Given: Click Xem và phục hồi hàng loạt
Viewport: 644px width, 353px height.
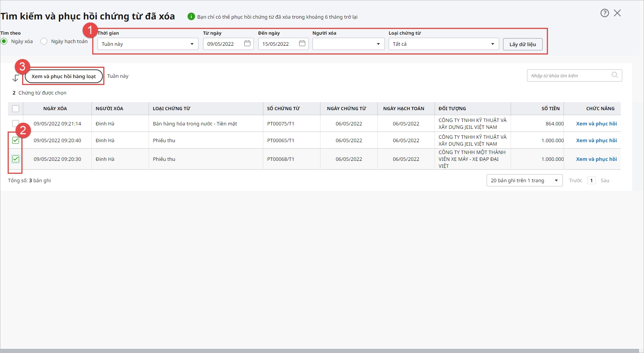Looking at the screenshot, I should (x=64, y=76).
